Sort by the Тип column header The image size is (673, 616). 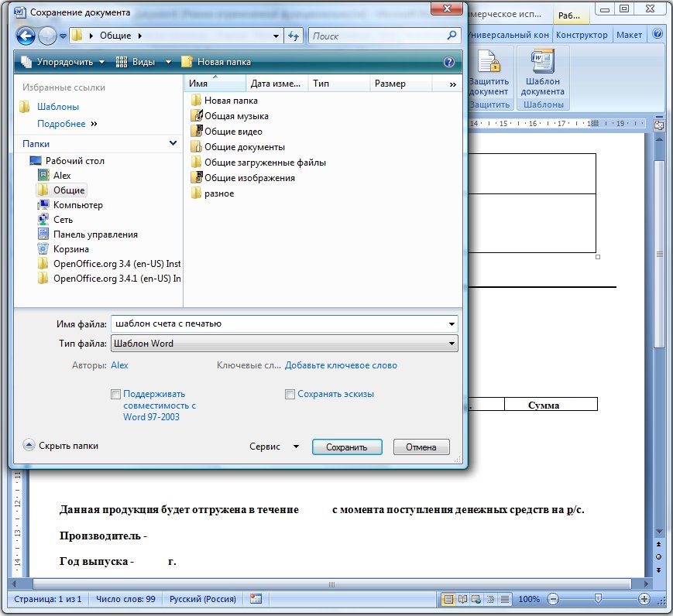[339, 84]
